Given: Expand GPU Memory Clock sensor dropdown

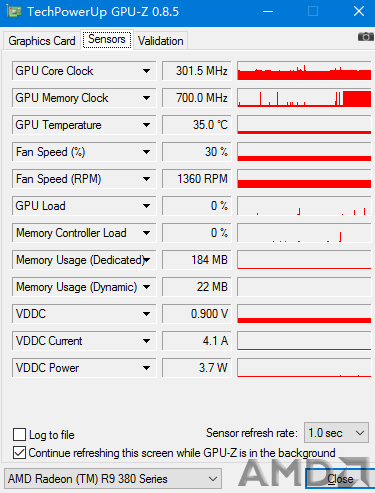Looking at the screenshot, I should pyautogui.click(x=146, y=98).
